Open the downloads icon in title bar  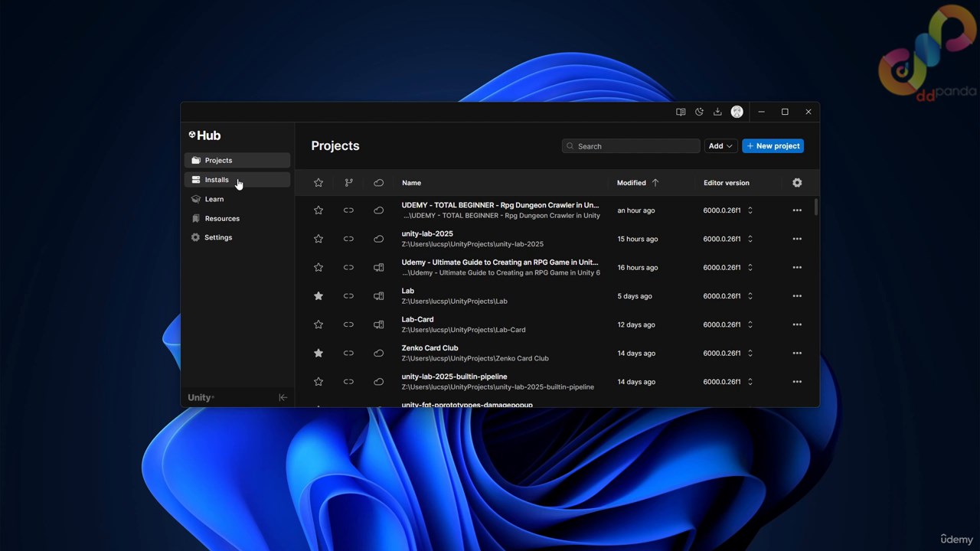pos(717,112)
